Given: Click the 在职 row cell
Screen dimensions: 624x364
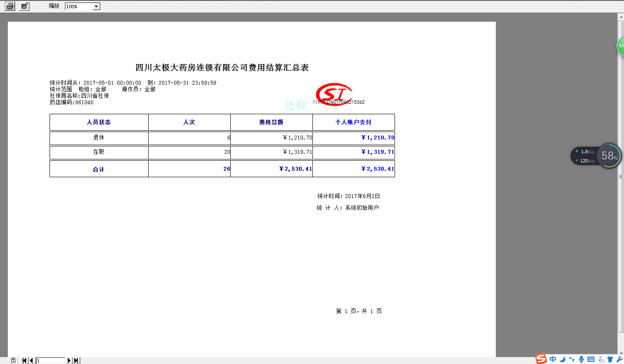Looking at the screenshot, I should [x=99, y=152].
